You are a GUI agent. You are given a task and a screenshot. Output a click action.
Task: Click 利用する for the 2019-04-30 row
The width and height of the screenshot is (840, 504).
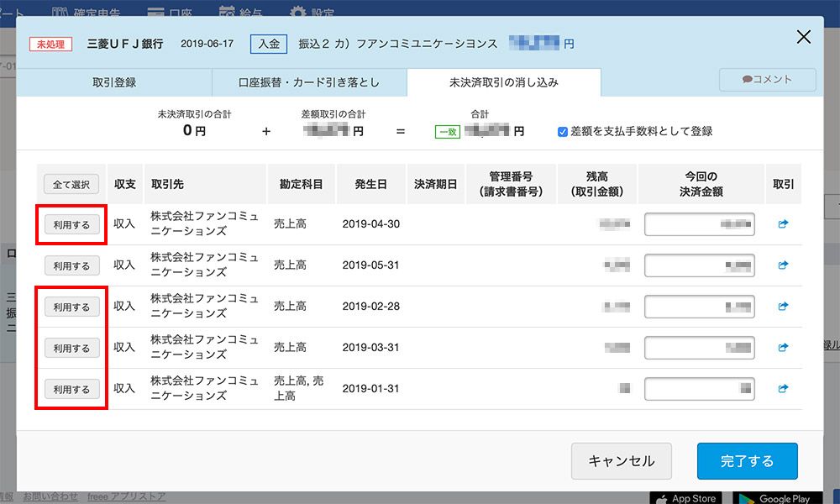coord(71,225)
